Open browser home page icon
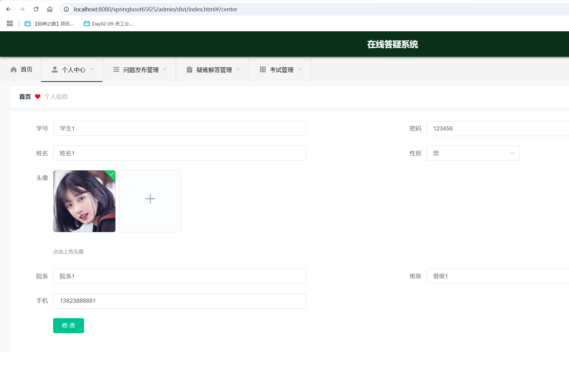 click(50, 9)
